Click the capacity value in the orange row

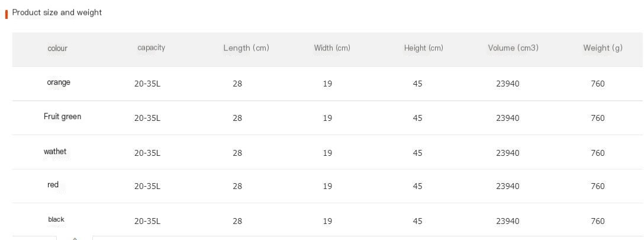coord(147,84)
